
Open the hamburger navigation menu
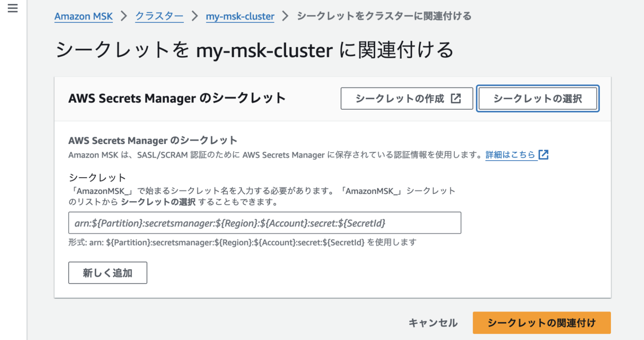click(x=13, y=8)
